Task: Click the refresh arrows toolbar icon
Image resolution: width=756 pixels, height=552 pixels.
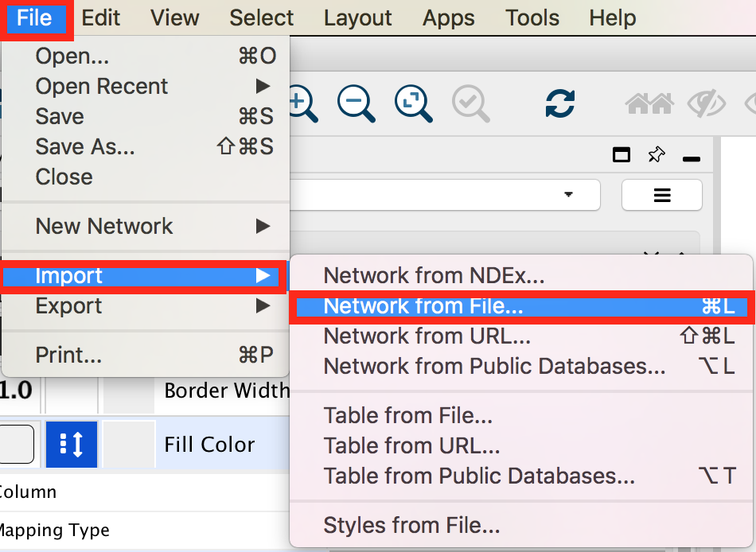Action: pos(560,103)
